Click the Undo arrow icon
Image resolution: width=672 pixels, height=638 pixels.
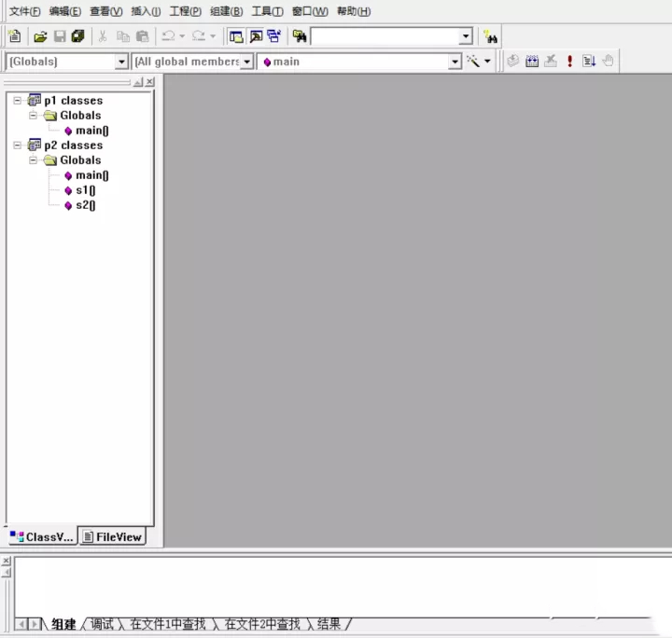point(168,36)
